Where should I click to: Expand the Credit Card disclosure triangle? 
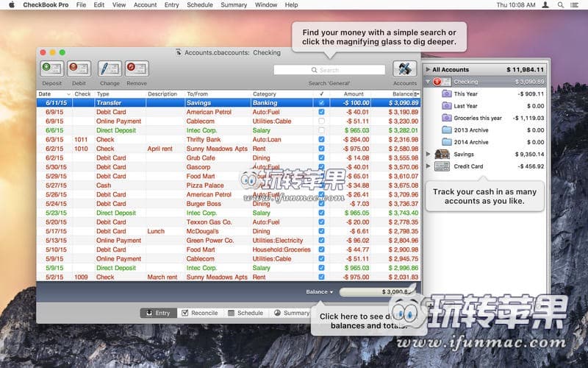click(x=428, y=166)
